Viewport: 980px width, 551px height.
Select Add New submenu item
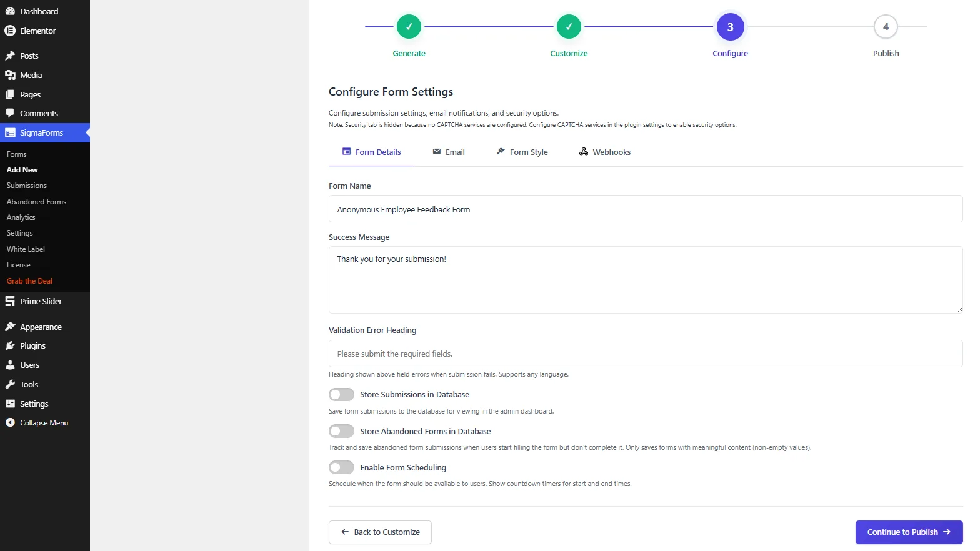pos(22,170)
